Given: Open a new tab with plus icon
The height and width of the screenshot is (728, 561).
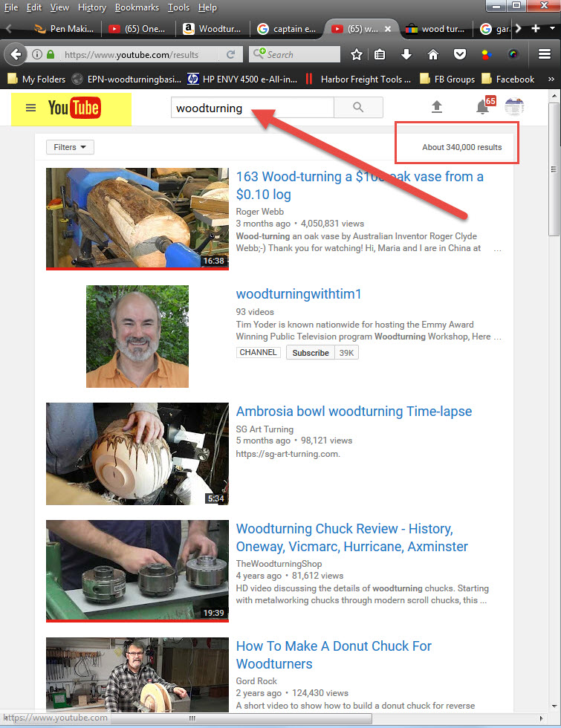Looking at the screenshot, I should coord(536,28).
